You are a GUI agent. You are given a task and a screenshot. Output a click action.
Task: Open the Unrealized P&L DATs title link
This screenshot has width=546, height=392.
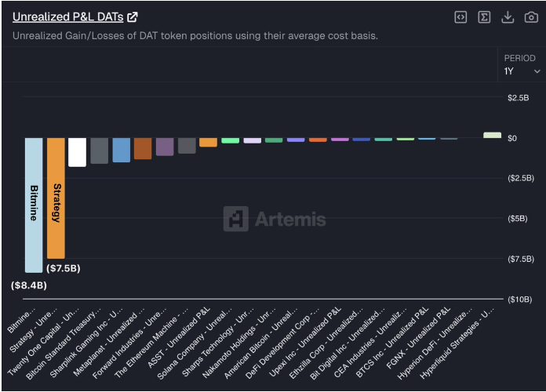point(67,17)
